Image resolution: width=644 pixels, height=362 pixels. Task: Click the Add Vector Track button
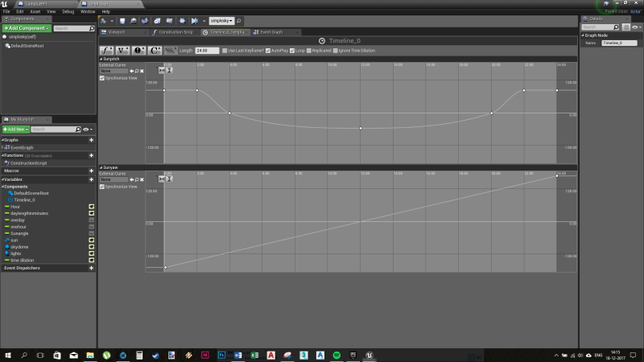click(x=123, y=50)
